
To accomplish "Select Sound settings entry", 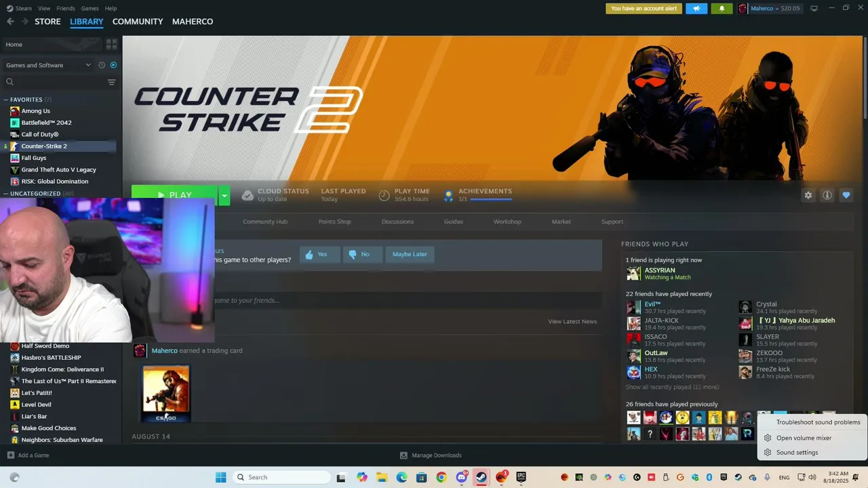I will 812,453.
